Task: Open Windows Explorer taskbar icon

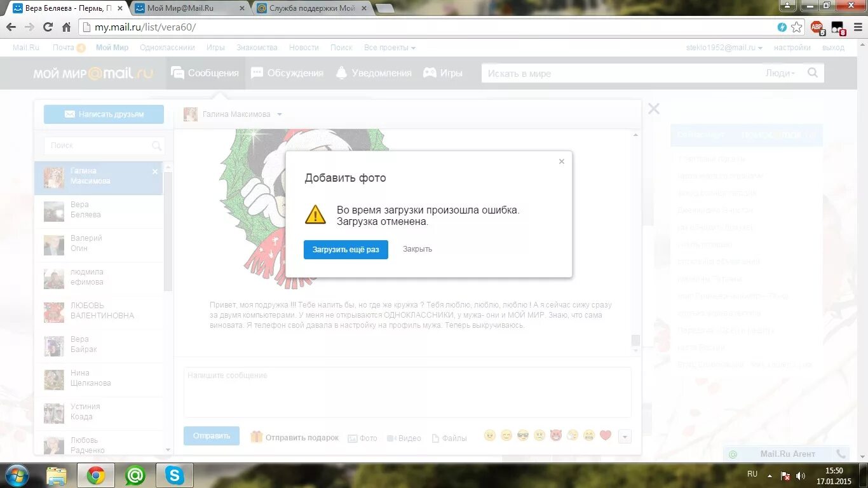Action: (57, 475)
